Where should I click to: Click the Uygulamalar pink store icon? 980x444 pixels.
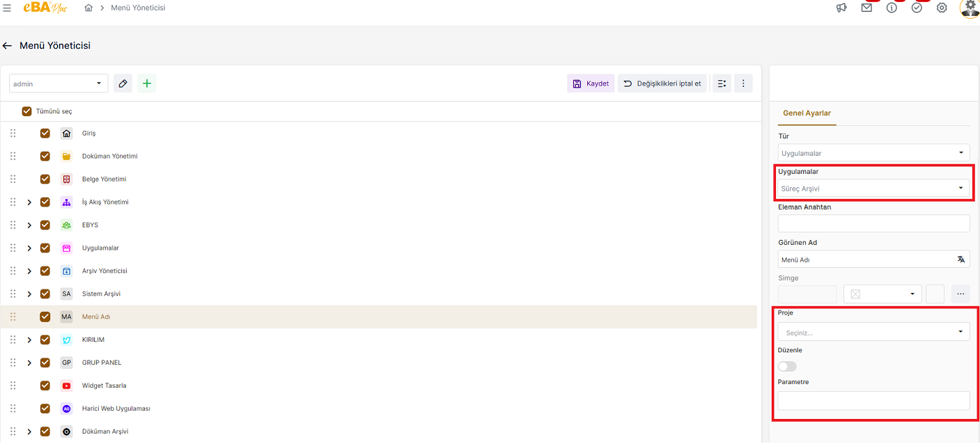click(66, 248)
